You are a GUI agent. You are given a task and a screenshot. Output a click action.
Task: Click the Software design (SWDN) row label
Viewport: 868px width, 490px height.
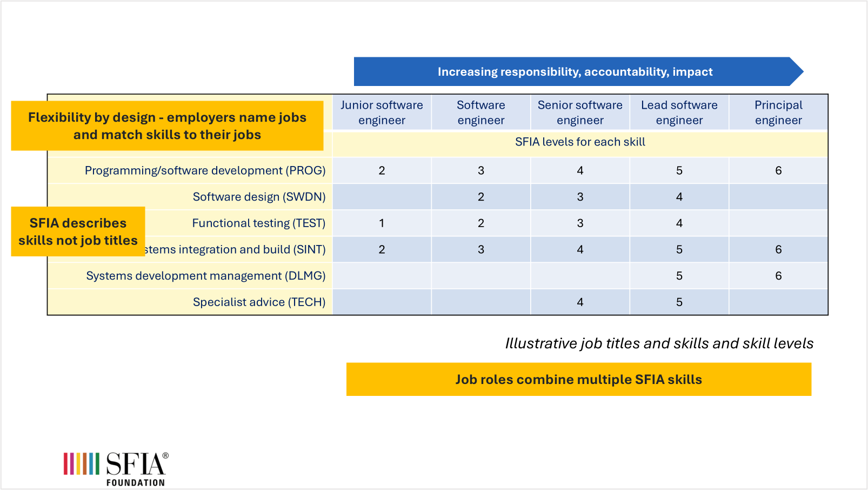coord(259,196)
